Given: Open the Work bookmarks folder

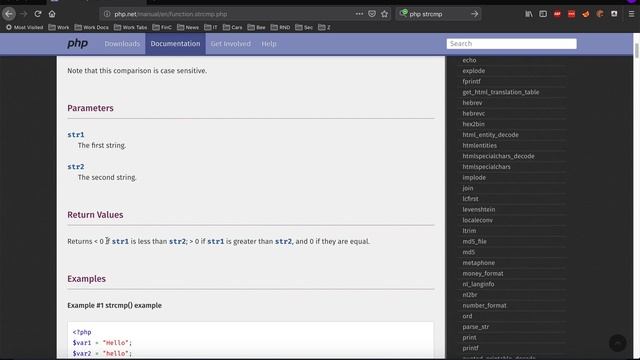Looking at the screenshot, I should [59, 27].
